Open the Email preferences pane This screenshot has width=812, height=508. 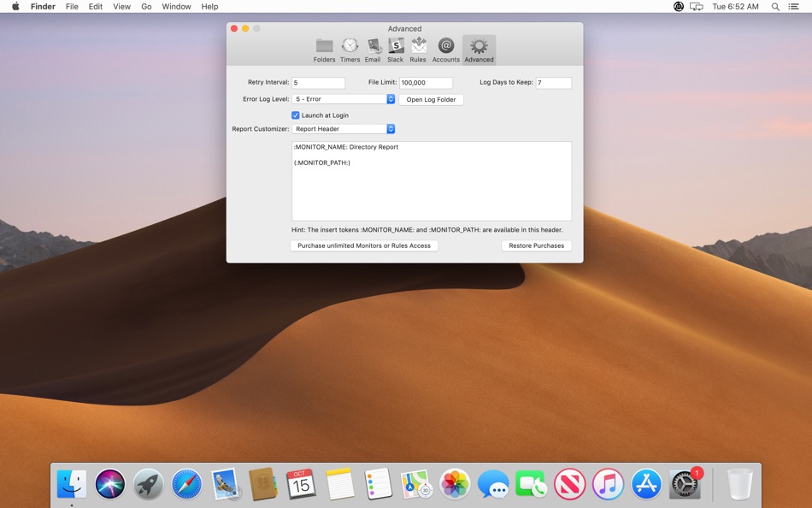373,50
